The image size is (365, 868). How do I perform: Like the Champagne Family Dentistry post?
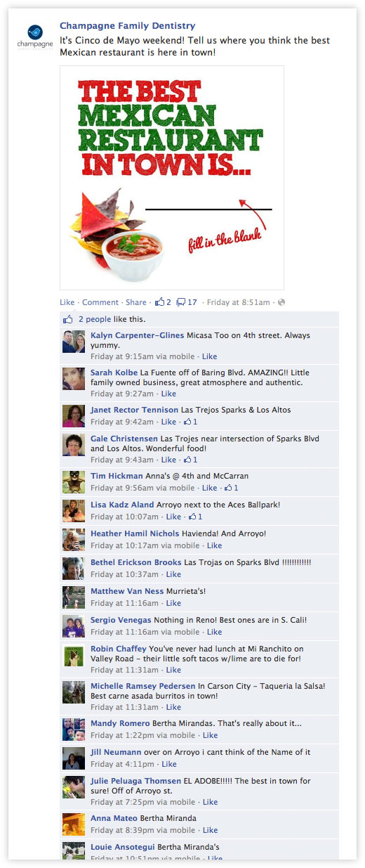[x=67, y=302]
